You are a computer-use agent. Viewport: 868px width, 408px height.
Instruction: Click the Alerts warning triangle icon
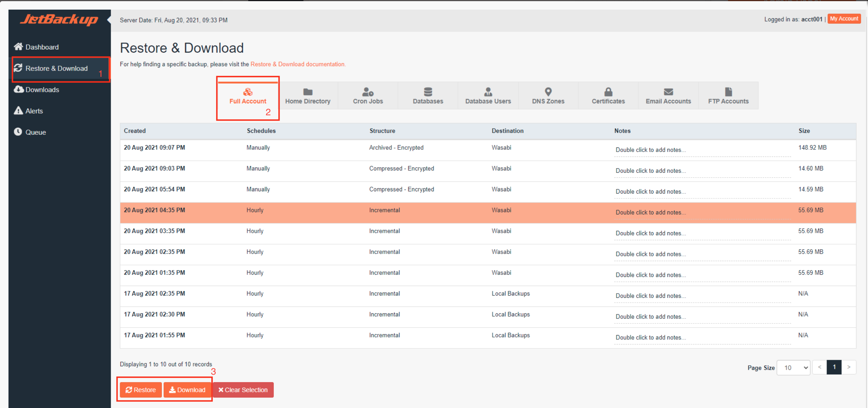click(18, 110)
